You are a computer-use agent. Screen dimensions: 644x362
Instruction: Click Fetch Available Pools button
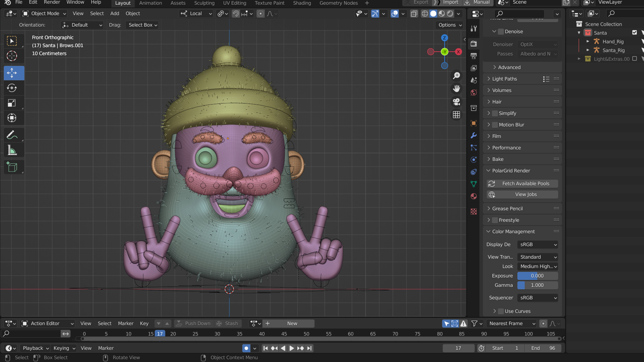tap(522, 184)
